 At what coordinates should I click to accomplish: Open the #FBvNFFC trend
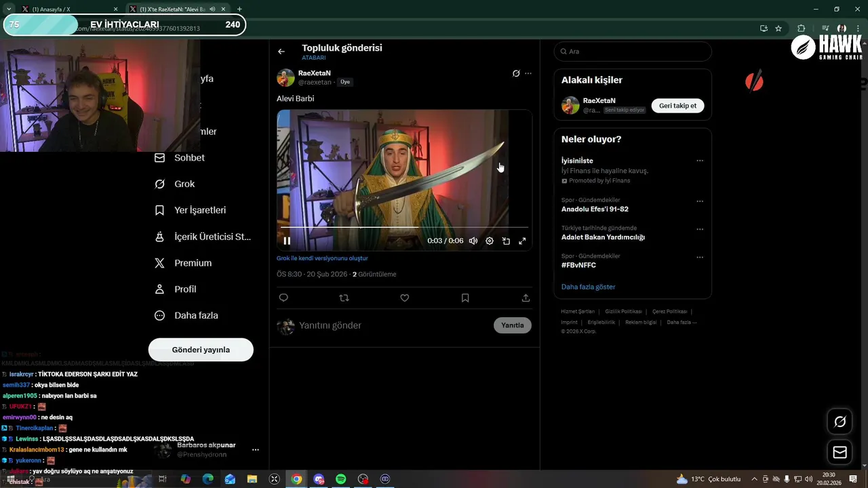pos(578,265)
